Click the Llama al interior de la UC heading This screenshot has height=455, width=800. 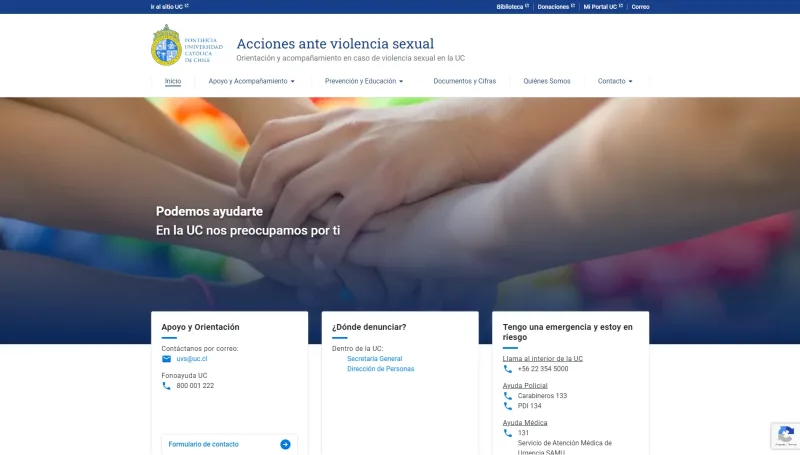coord(542,359)
